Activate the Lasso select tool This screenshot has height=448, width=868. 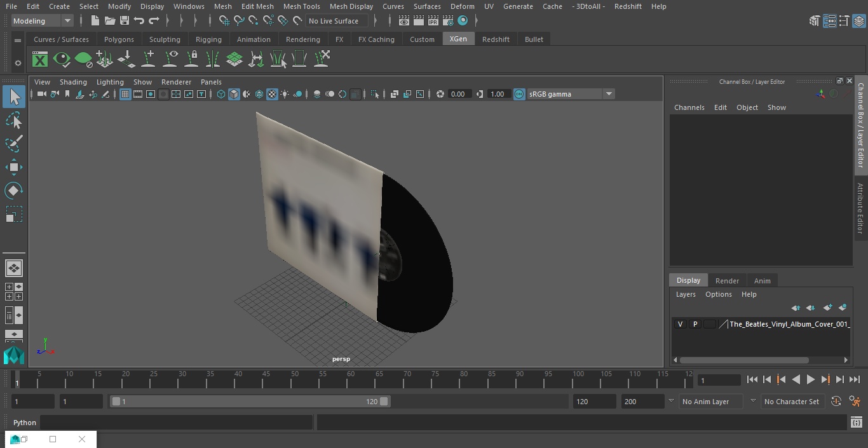click(14, 120)
